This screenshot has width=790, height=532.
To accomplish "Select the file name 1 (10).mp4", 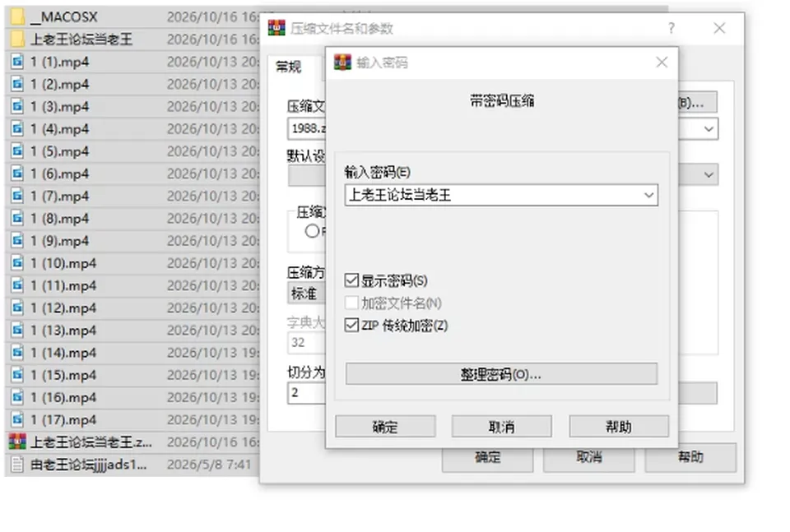I will 63,263.
